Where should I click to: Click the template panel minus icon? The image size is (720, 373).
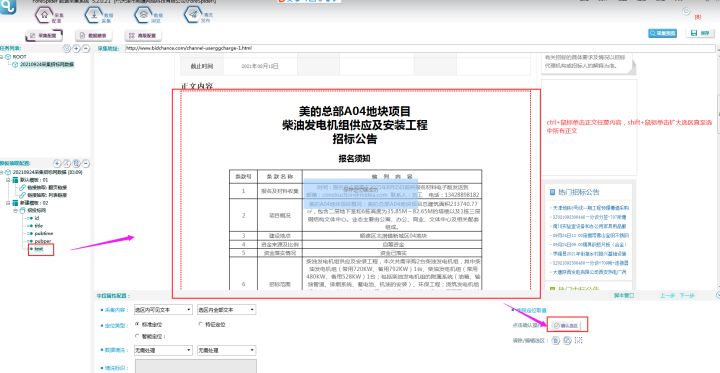click(86, 164)
